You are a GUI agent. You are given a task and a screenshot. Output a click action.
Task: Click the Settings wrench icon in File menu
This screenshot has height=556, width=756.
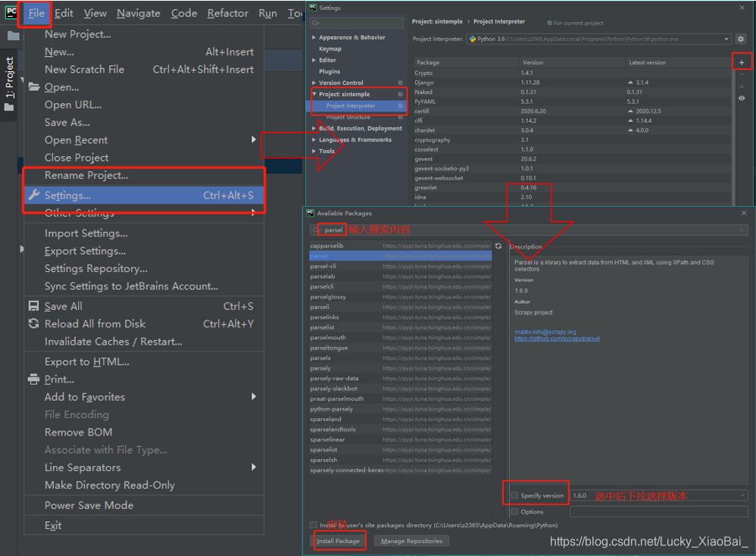point(34,195)
